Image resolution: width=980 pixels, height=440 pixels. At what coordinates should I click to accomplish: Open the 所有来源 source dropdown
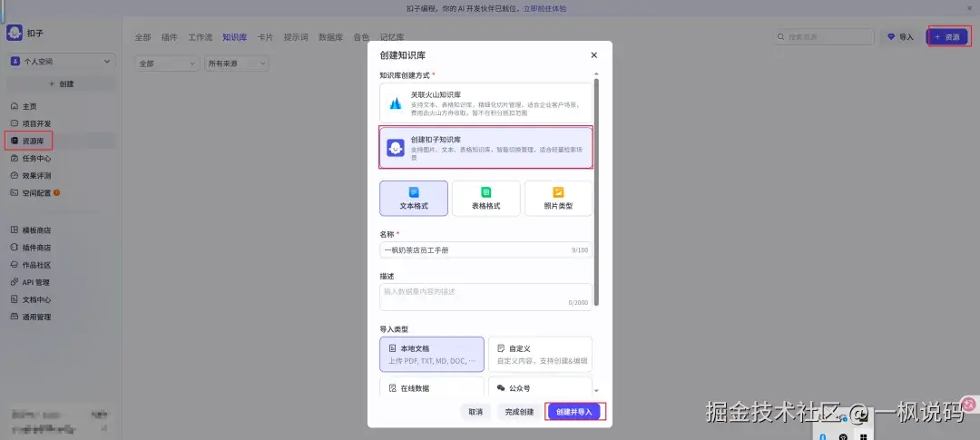237,64
